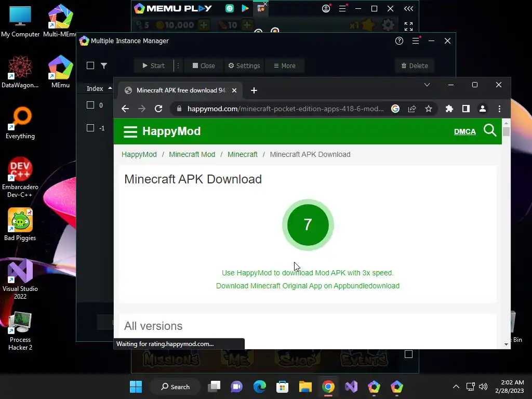Check the instance -1 checkbox
Viewport: 532px width, 399px height.
pyautogui.click(x=90, y=128)
